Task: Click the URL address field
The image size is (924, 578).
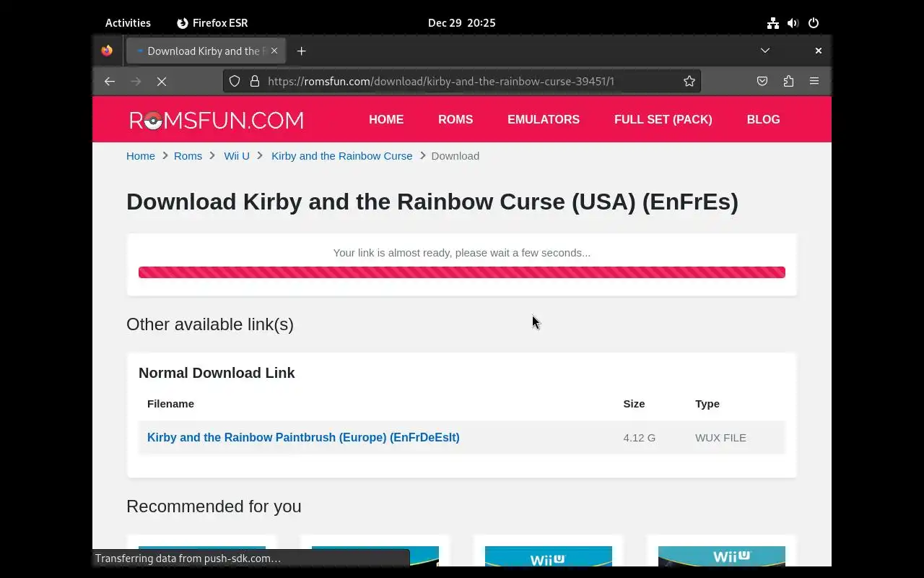Action: (462, 81)
